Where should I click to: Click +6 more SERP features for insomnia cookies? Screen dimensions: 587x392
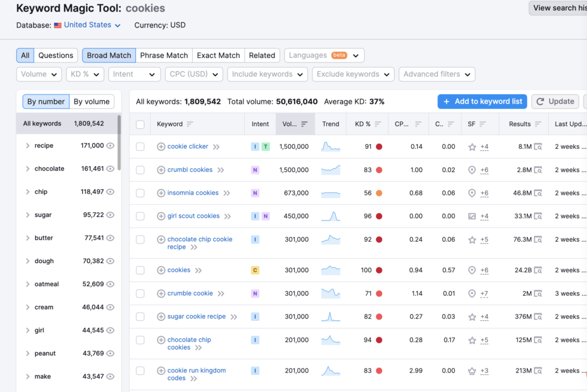484,193
